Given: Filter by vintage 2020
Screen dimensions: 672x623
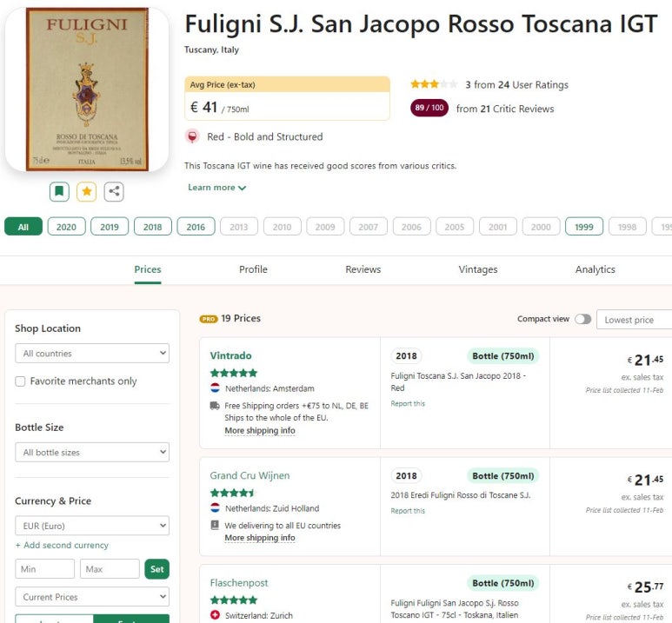Looking at the screenshot, I should 66,227.
